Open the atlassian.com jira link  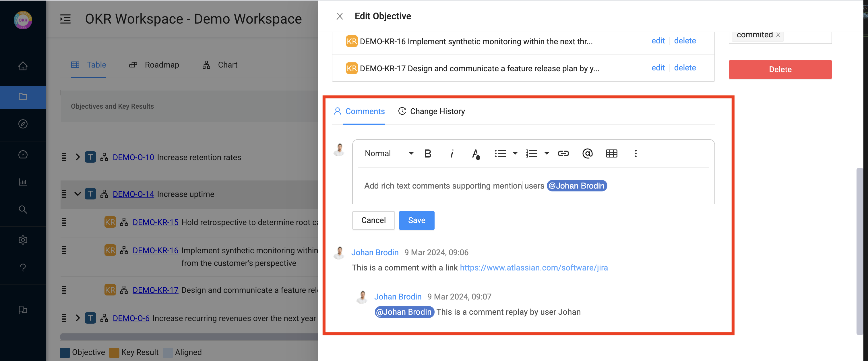pyautogui.click(x=534, y=268)
